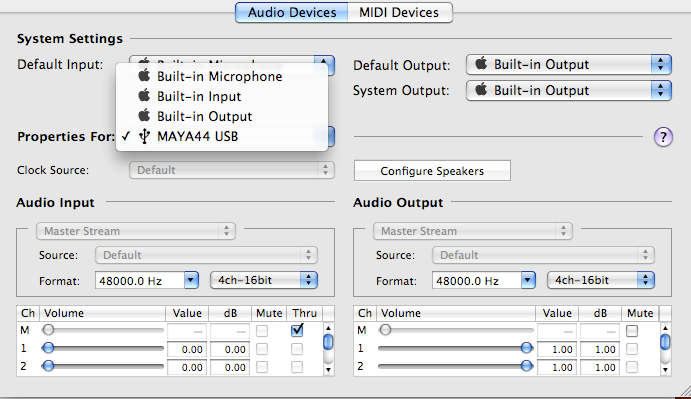This screenshot has width=691, height=399.
Task: Click the Configure Speakers button
Action: click(432, 171)
